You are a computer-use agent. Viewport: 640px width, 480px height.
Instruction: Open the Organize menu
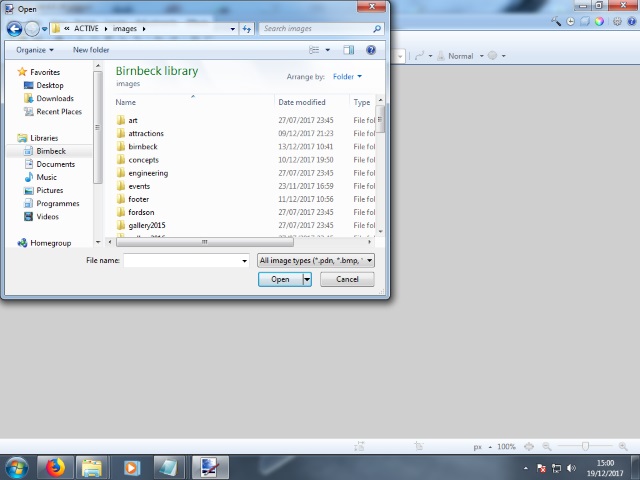coord(35,49)
